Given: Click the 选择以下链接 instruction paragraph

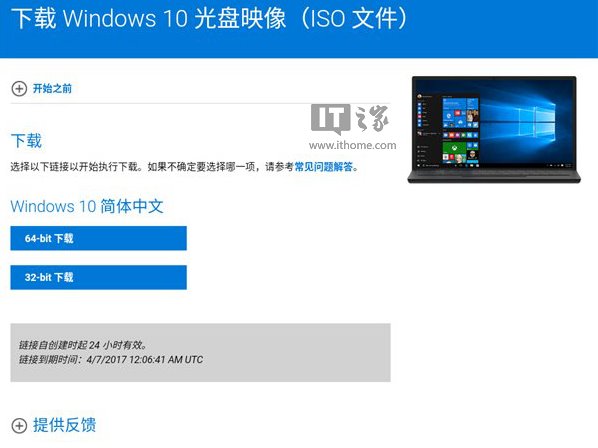Looking at the screenshot, I should pos(185,167).
